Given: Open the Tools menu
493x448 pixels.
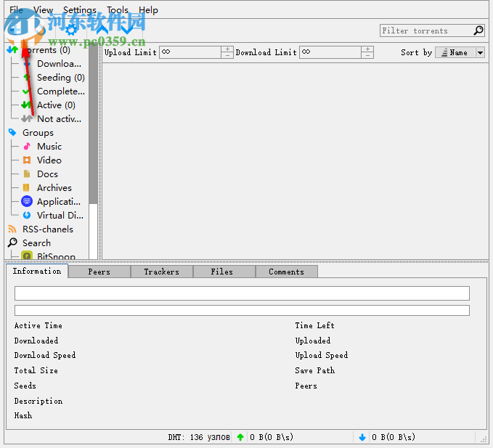Looking at the screenshot, I should click(x=118, y=10).
